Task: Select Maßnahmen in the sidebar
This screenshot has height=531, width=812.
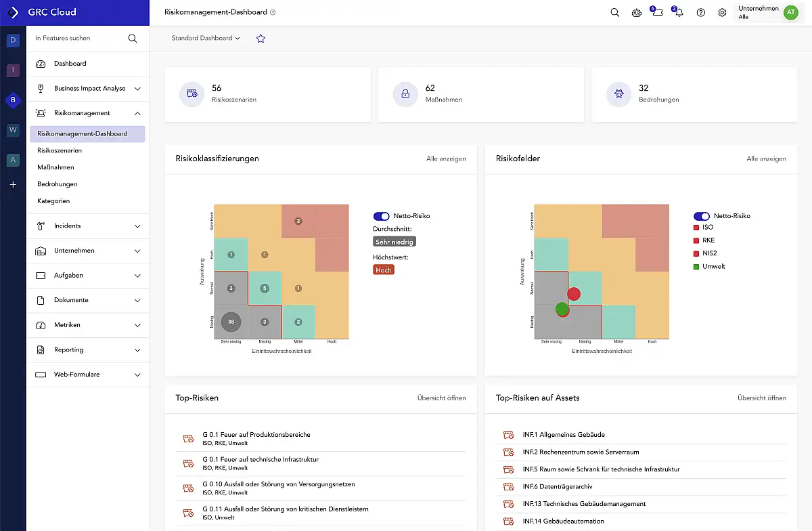Action: [x=56, y=167]
